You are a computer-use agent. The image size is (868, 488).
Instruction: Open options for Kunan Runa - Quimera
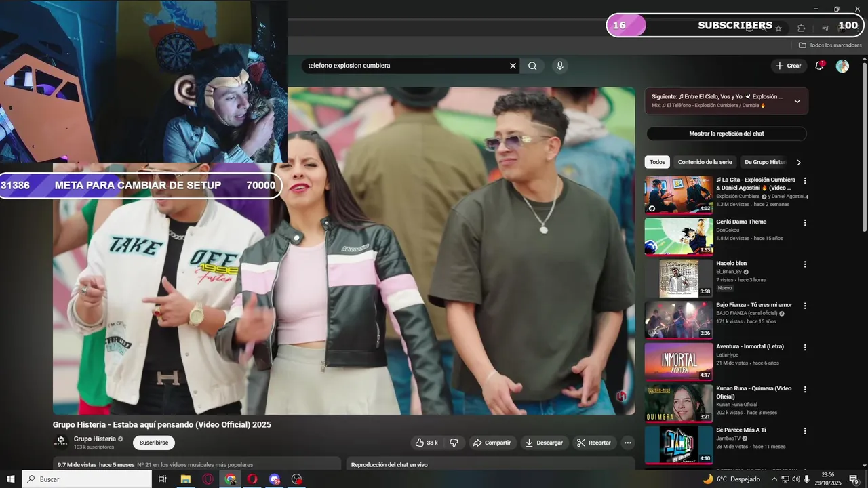tap(805, 390)
